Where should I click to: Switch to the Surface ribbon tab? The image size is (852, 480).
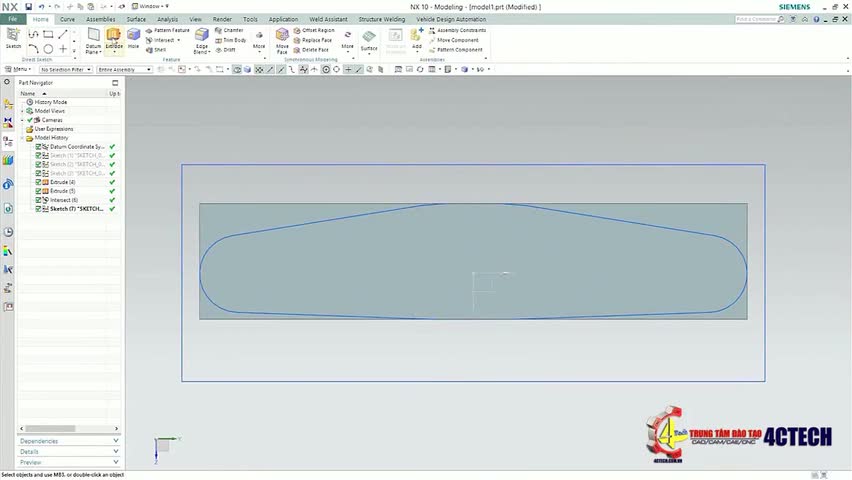pos(136,19)
